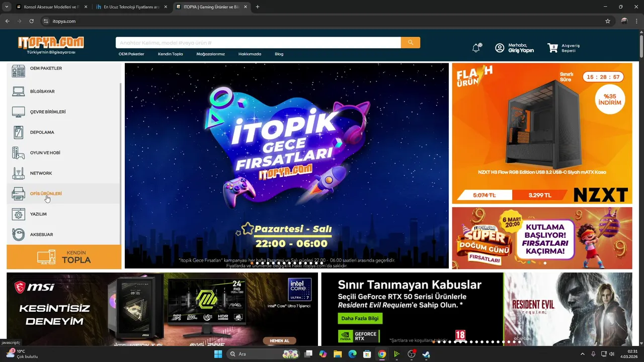Image resolution: width=644 pixels, height=362 pixels.
Task: Click the ITOPYA.com logo
Action: pos(51,45)
